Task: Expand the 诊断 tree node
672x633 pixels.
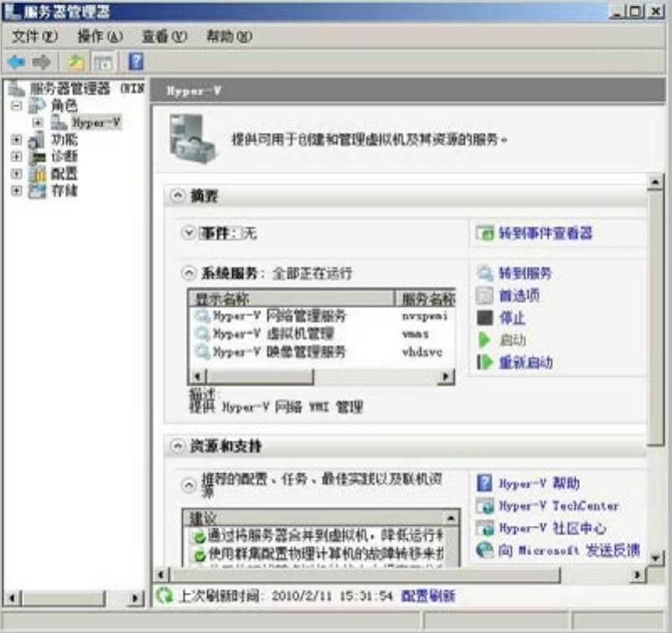Action: [x=16, y=157]
